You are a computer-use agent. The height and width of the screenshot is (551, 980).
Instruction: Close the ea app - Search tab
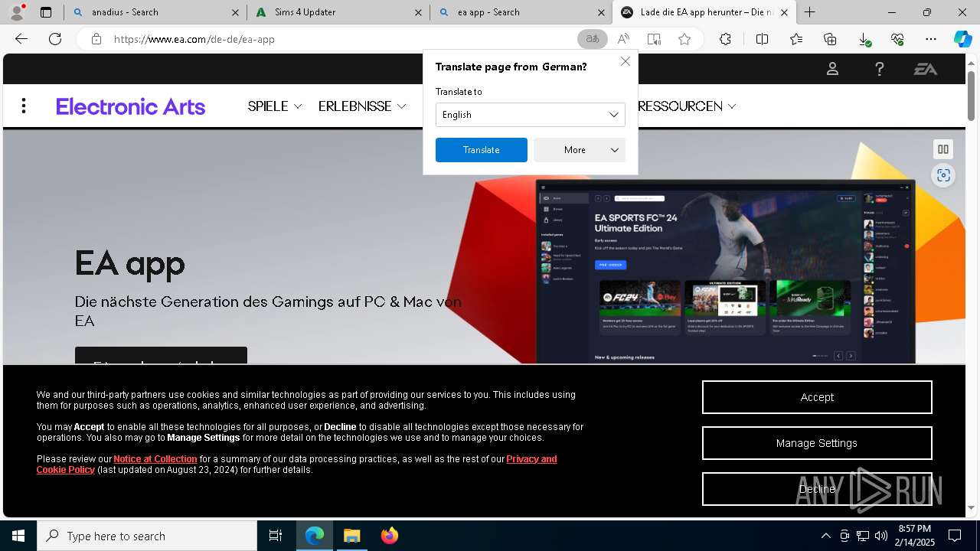[x=601, y=12]
